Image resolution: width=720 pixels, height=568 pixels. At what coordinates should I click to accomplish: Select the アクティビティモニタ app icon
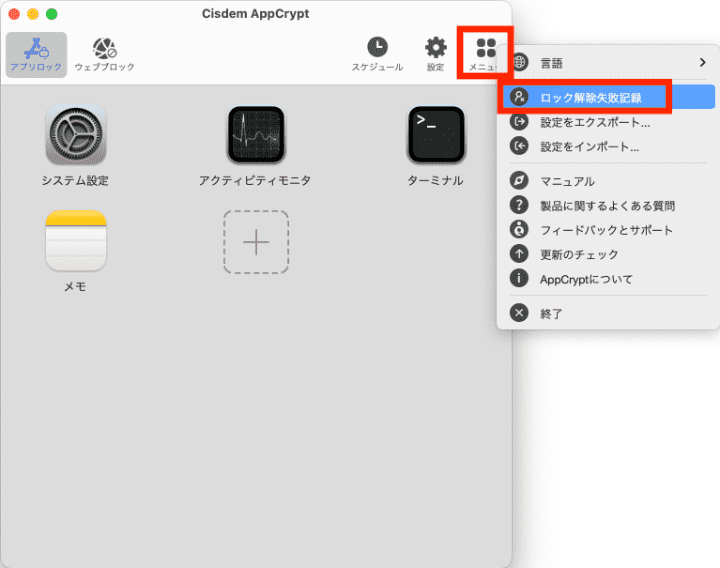(x=256, y=134)
